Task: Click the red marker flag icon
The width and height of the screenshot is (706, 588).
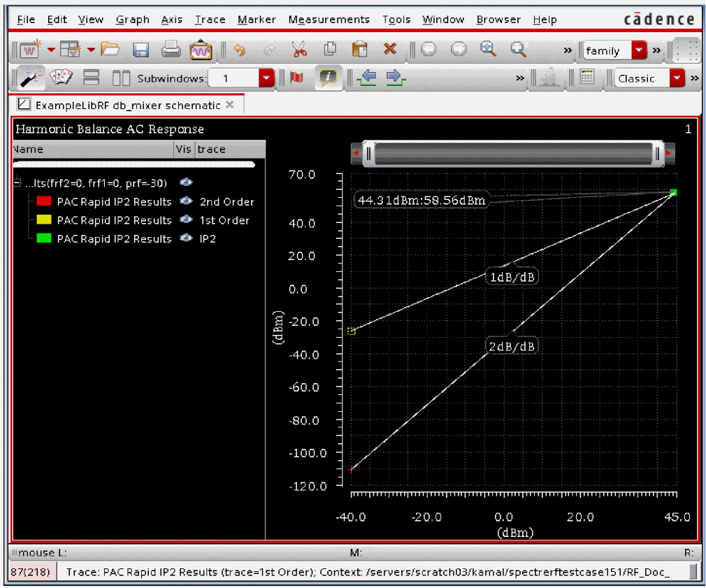Action: pyautogui.click(x=296, y=78)
